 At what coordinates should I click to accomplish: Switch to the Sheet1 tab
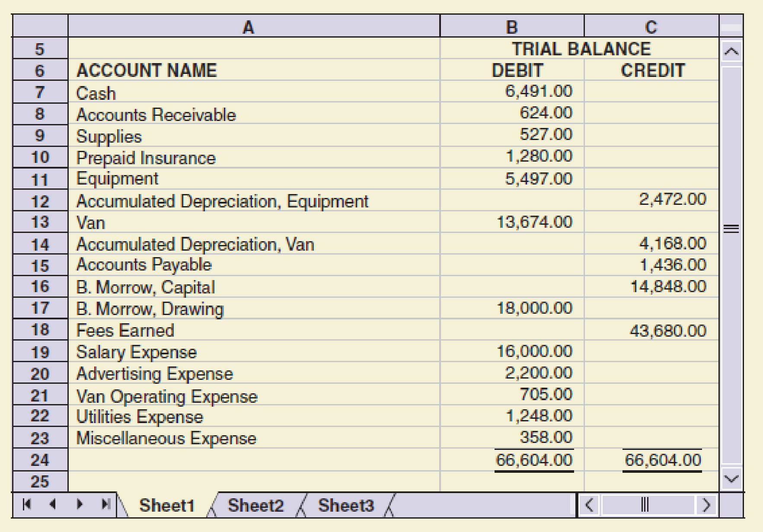[167, 505]
